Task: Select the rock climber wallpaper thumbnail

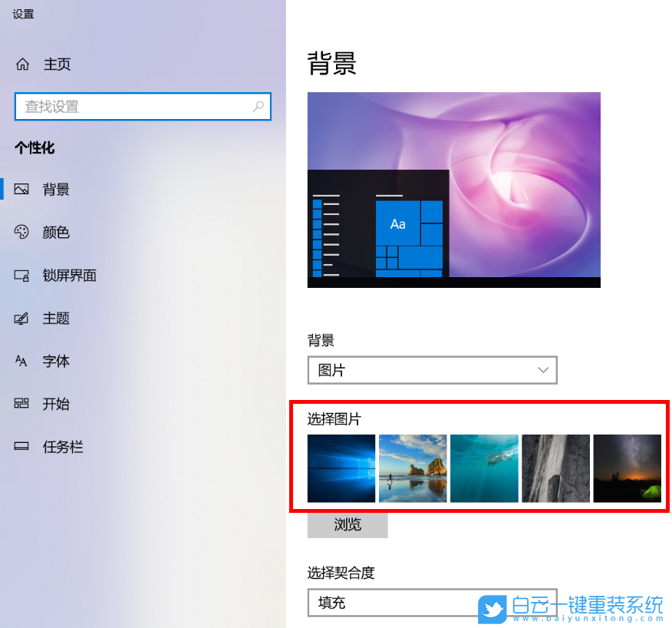Action: click(555, 468)
